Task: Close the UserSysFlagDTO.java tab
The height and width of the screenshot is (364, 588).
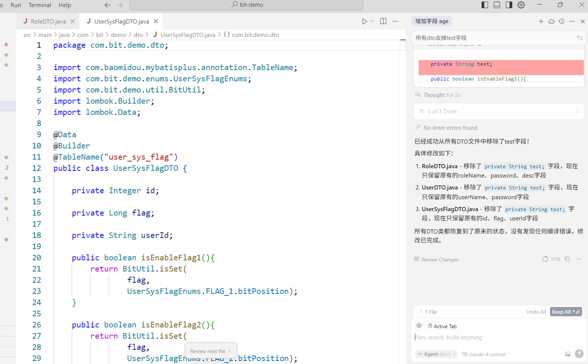Action: click(156, 21)
